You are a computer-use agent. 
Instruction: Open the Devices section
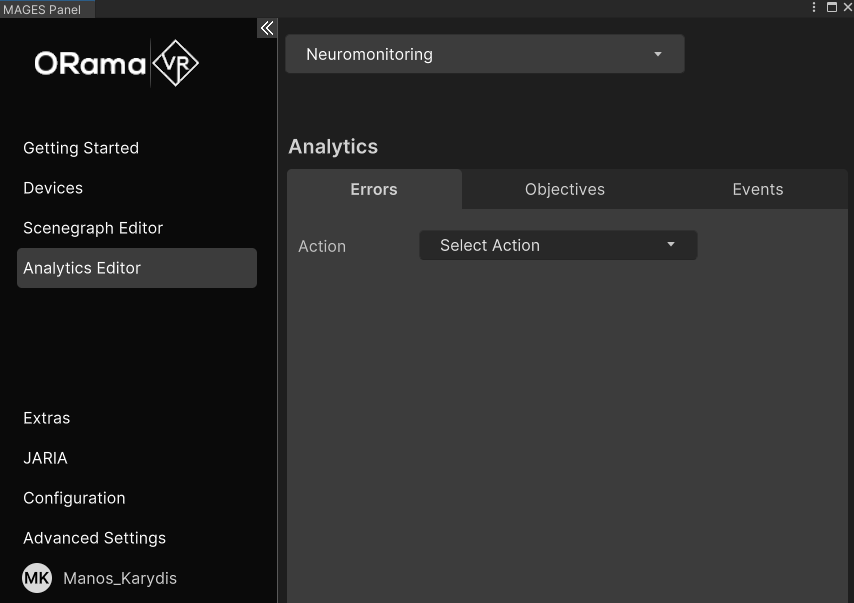click(53, 188)
